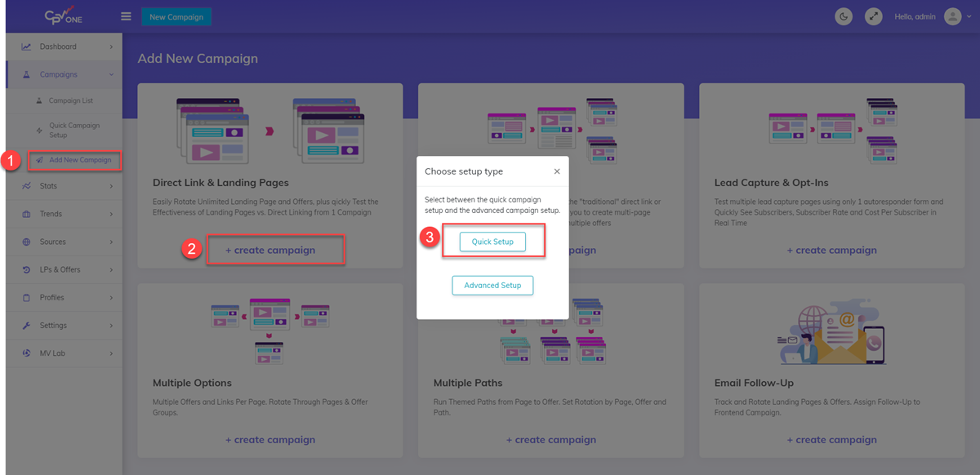Expand the LPs & Offers menu

tap(64, 269)
